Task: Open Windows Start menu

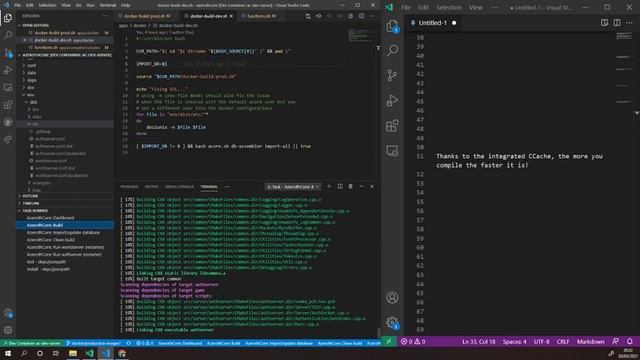Action: tap(8, 353)
